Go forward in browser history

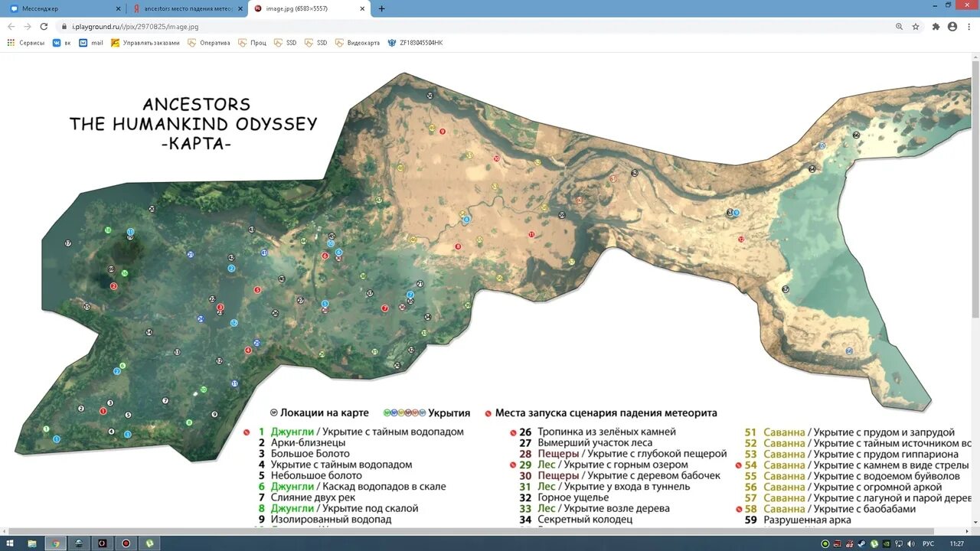click(x=28, y=26)
